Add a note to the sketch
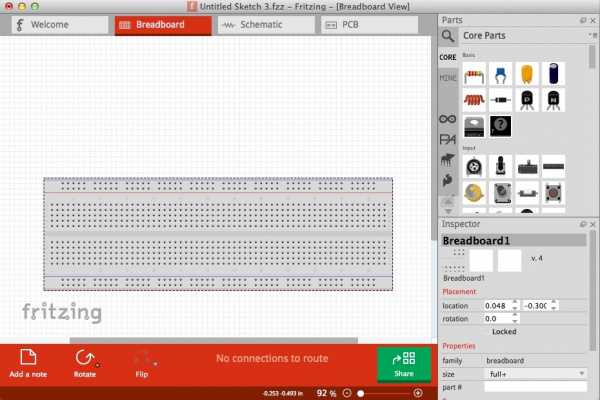Viewport: 600px width, 400px height. click(28, 363)
